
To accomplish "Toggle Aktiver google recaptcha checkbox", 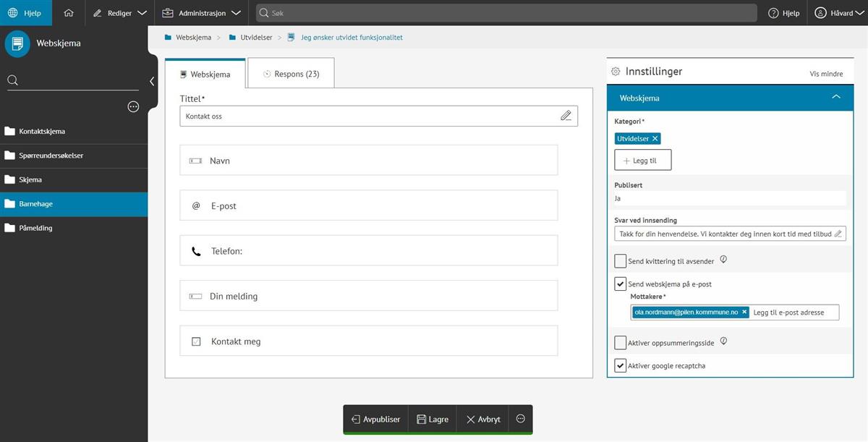I will click(620, 365).
